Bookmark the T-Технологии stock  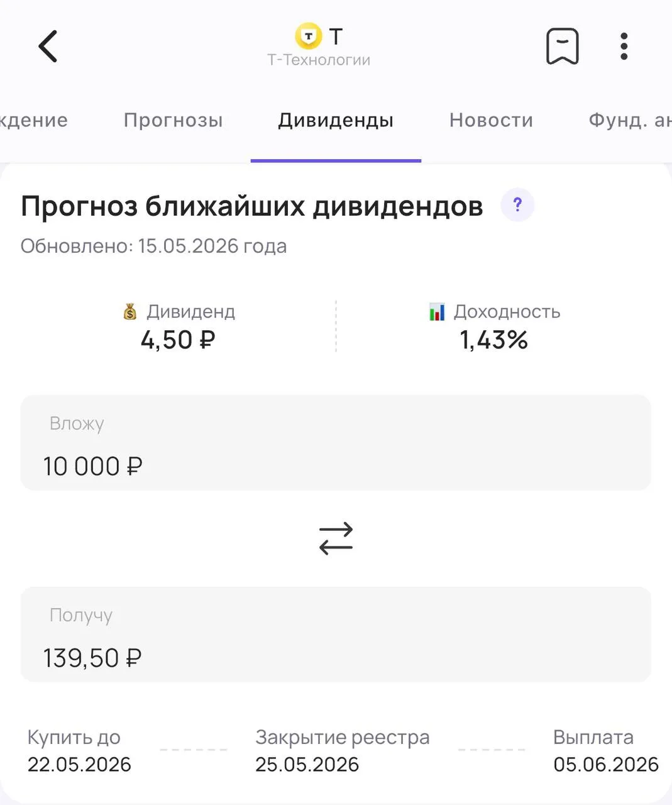(562, 47)
